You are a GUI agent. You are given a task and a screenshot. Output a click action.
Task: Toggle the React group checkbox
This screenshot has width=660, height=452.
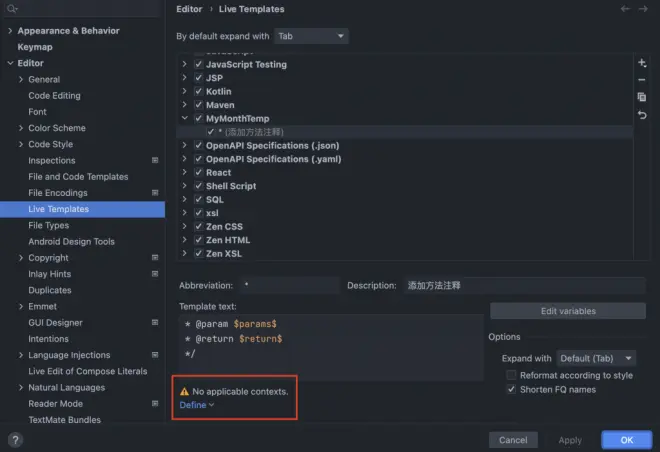199,173
